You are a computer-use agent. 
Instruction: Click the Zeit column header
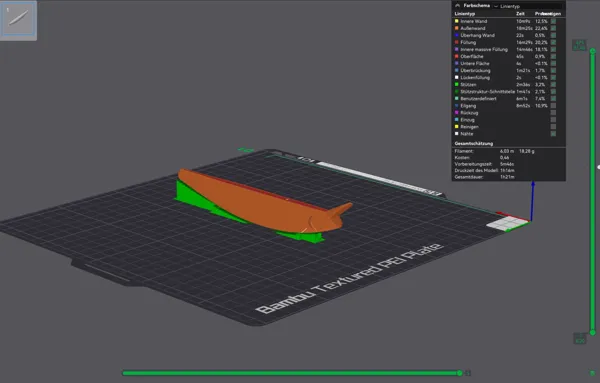pyautogui.click(x=520, y=14)
